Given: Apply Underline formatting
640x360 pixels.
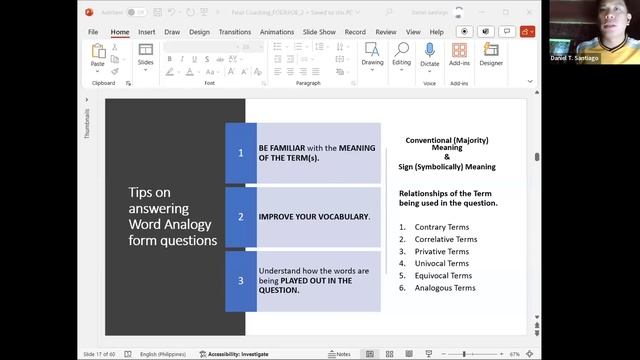Looking at the screenshot, I should tap(195, 59).
